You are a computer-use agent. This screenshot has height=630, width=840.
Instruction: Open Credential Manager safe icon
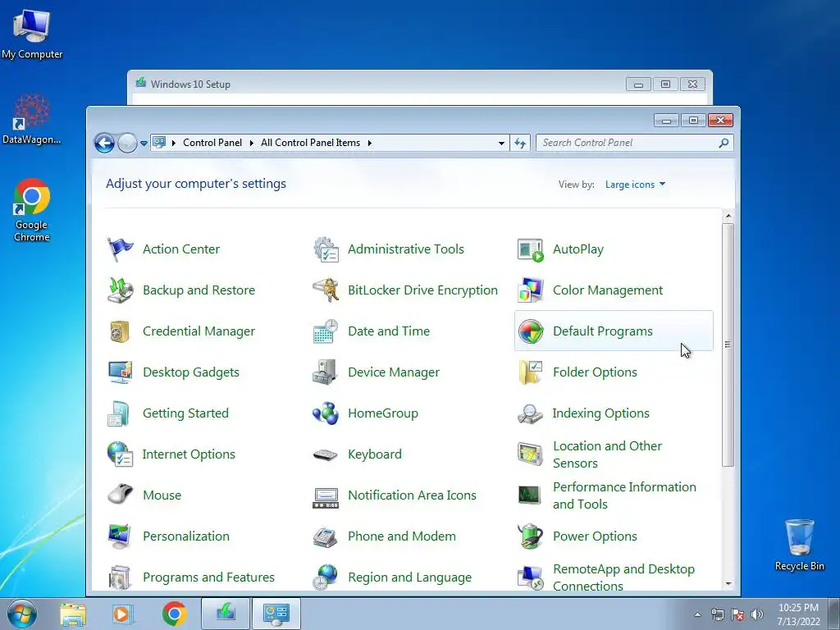(x=120, y=331)
